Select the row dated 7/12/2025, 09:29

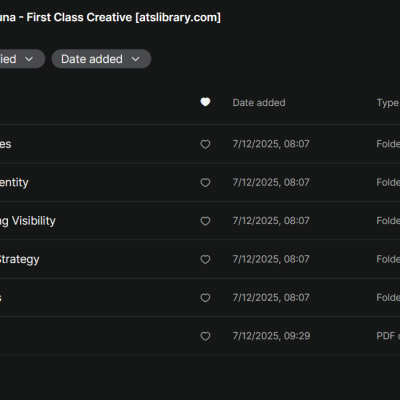click(200, 336)
